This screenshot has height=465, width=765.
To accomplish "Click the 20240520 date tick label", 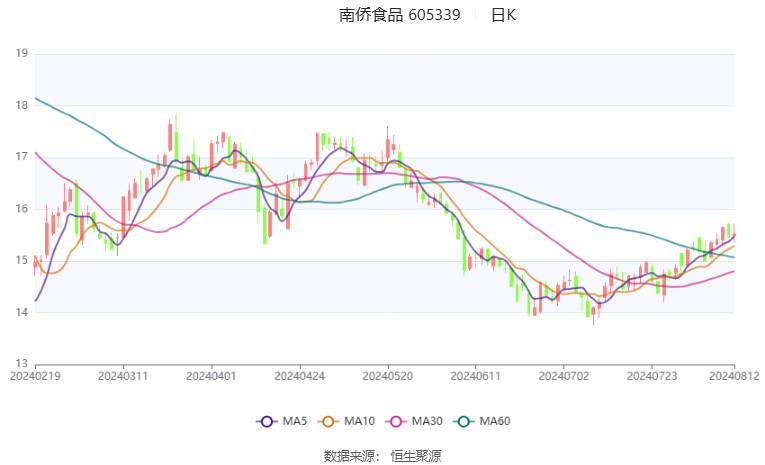I will pyautogui.click(x=388, y=377).
